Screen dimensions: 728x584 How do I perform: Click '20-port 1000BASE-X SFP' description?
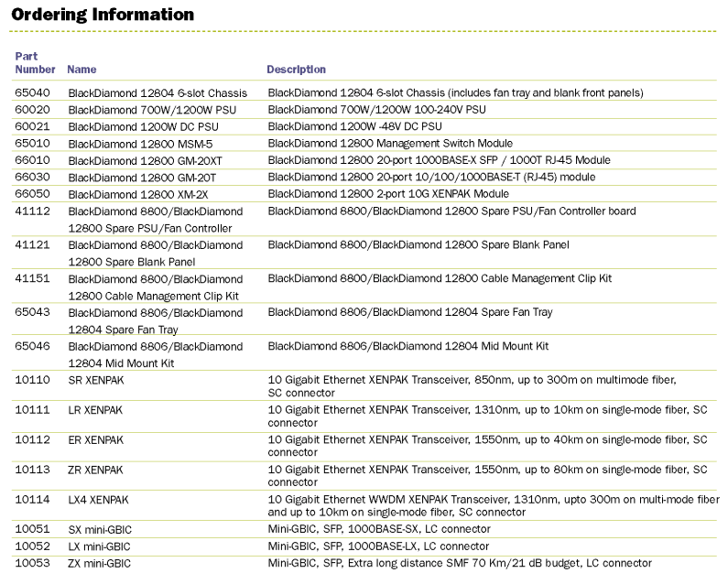click(438, 160)
